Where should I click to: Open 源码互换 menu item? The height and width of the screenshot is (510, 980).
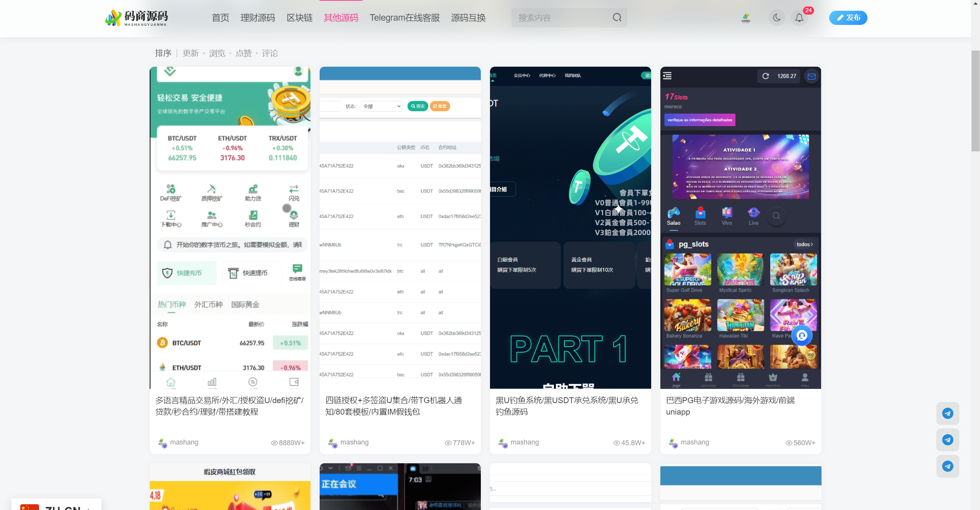click(468, 18)
